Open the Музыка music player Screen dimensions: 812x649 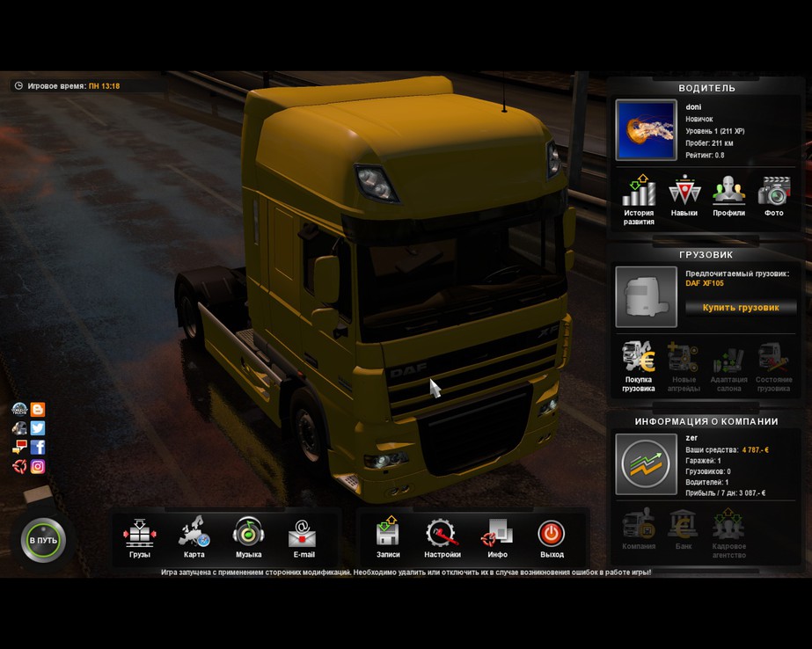[x=249, y=538]
